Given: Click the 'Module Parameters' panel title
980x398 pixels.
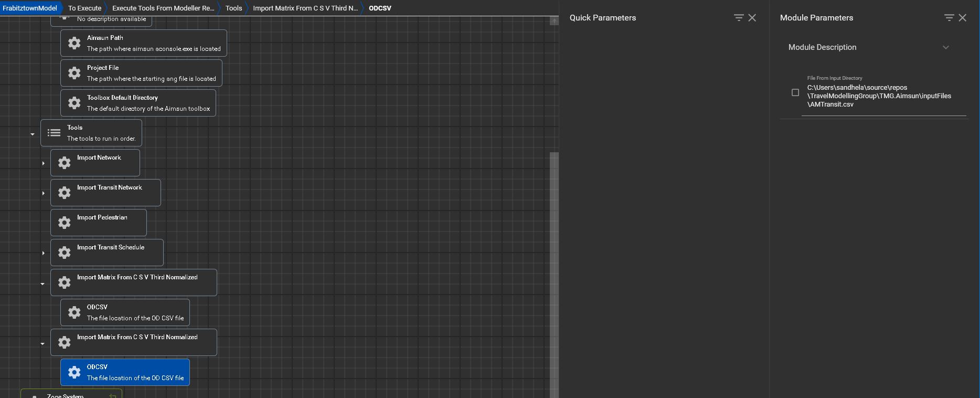Looking at the screenshot, I should [816, 18].
